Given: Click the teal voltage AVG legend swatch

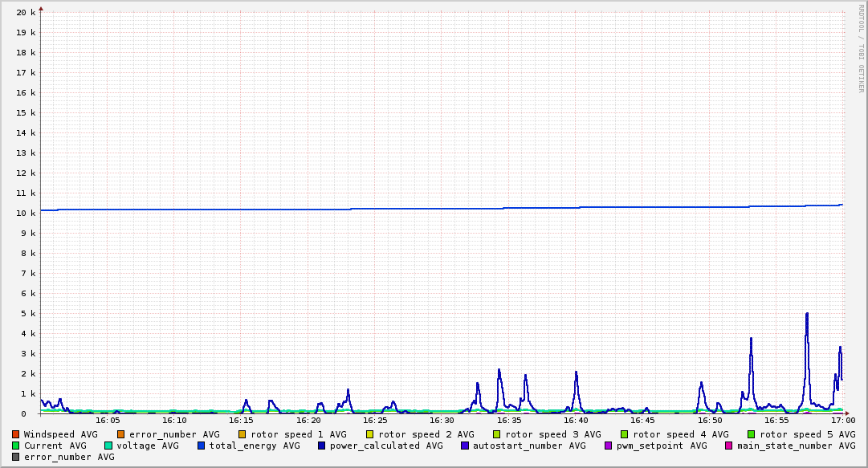Looking at the screenshot, I should [x=108, y=446].
